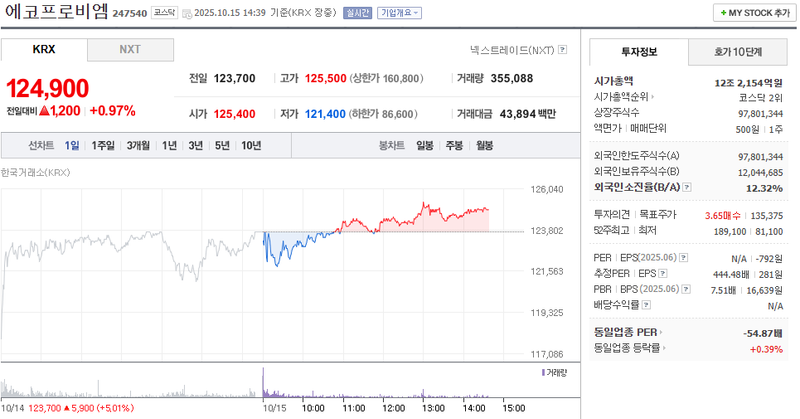Open the 호가10단계 tab
This screenshot has width=800, height=419.
[x=737, y=50]
